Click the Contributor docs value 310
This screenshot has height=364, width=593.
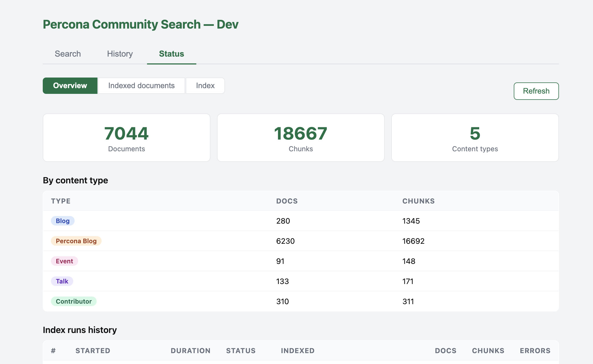point(283,301)
